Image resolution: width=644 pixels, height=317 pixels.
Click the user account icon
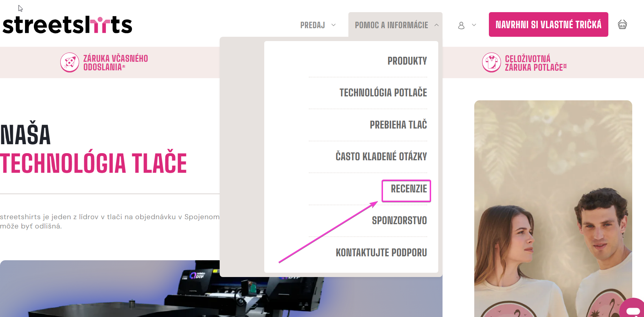pyautogui.click(x=461, y=25)
